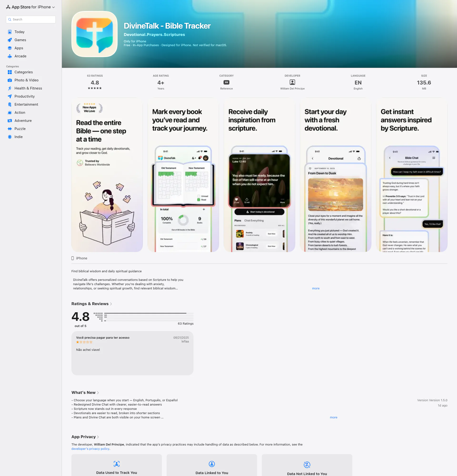The image size is (457, 476).
Task: Select the Adventure category icon
Action: [x=10, y=121]
